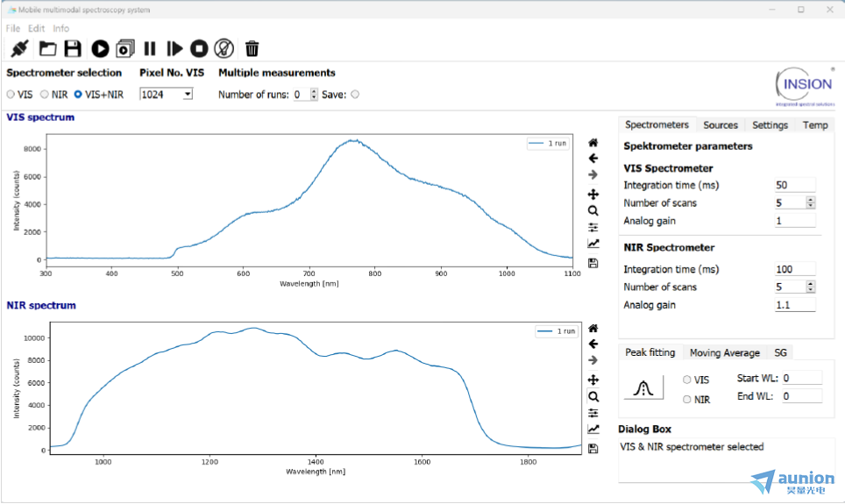Image resolution: width=845 pixels, height=504 pixels.
Task: Stop the measurement with the stop icon
Action: pos(199,49)
